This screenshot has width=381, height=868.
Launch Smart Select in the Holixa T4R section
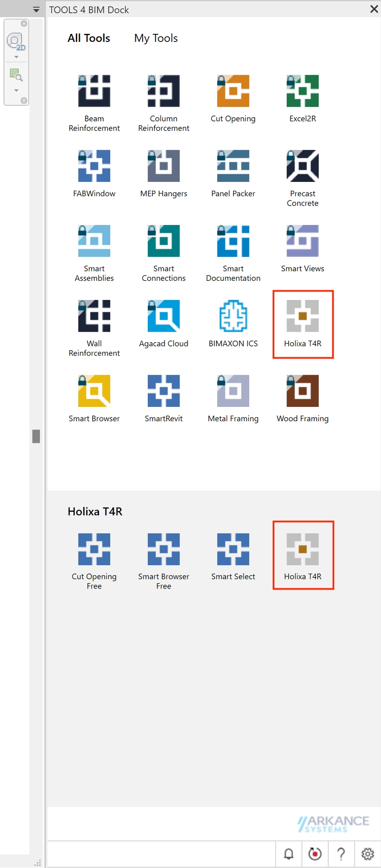pos(233,549)
